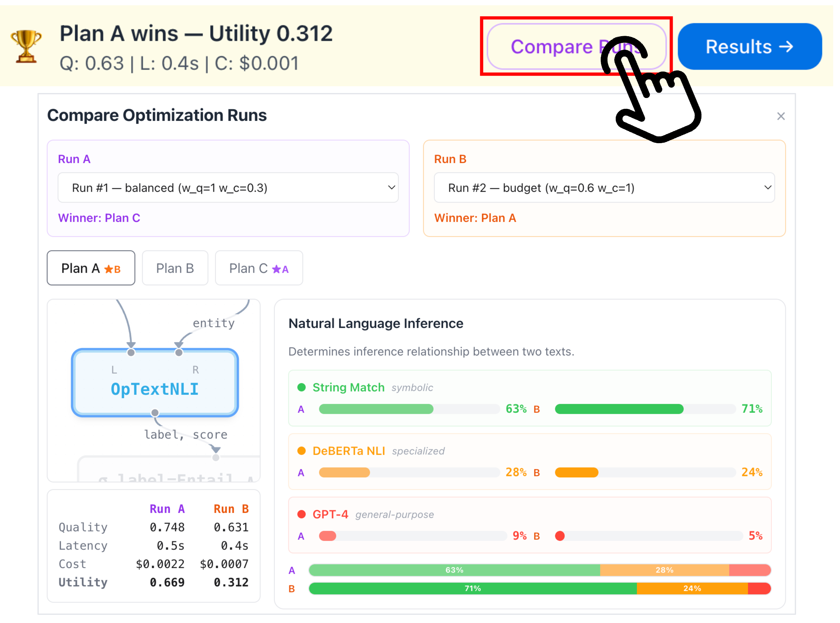This screenshot has width=840, height=623.
Task: Click the orange star on Plan A tab
Action: pos(108,269)
